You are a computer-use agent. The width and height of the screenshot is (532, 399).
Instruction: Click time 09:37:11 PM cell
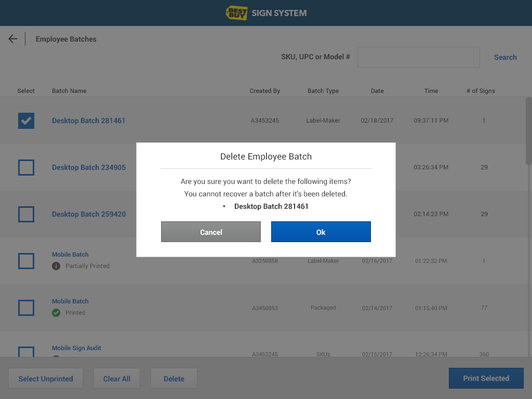pos(431,121)
